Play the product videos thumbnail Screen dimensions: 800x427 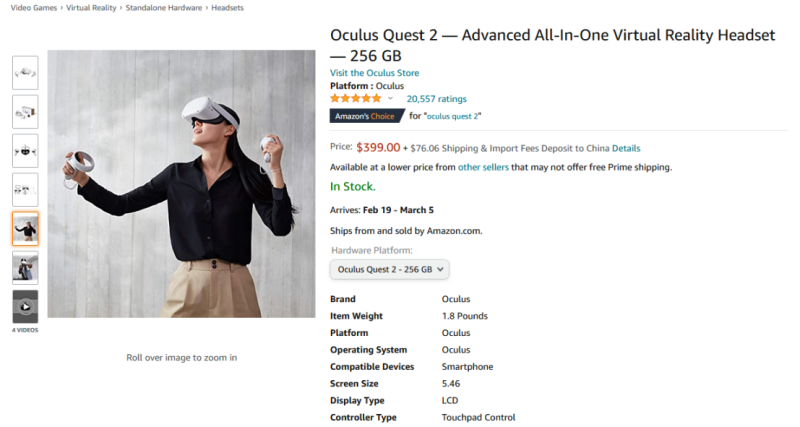[x=25, y=307]
